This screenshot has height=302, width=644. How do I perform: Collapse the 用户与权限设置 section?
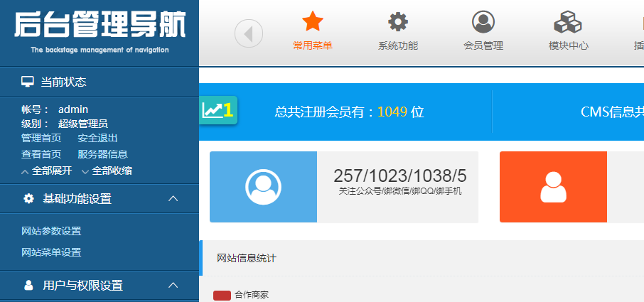point(173,286)
